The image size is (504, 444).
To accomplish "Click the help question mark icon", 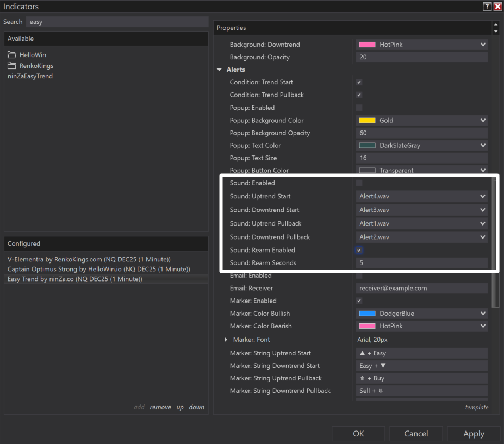I will click(x=487, y=7).
